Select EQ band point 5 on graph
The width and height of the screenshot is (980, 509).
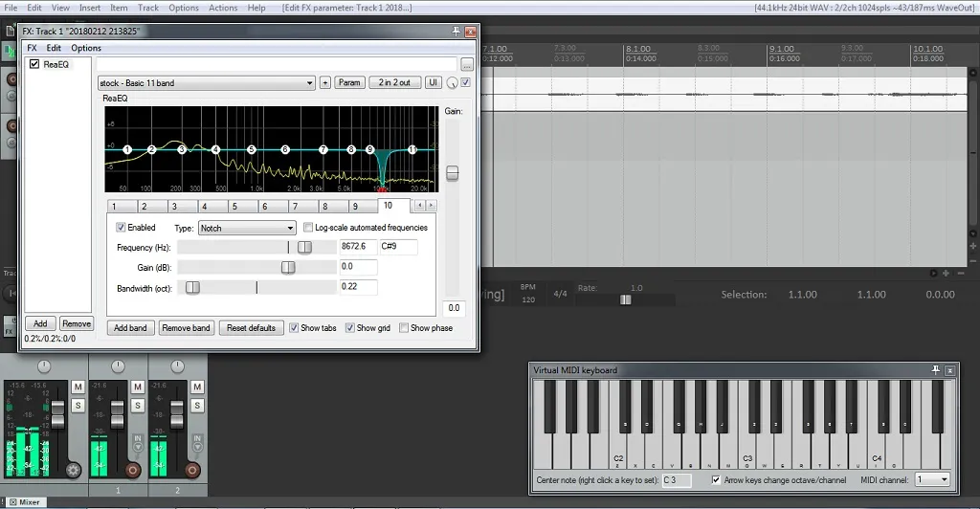pyautogui.click(x=252, y=150)
